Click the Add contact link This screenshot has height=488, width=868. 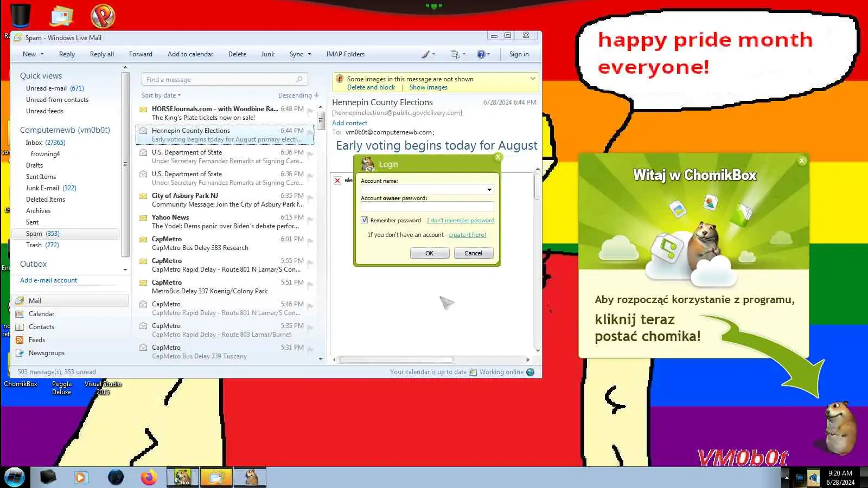349,123
